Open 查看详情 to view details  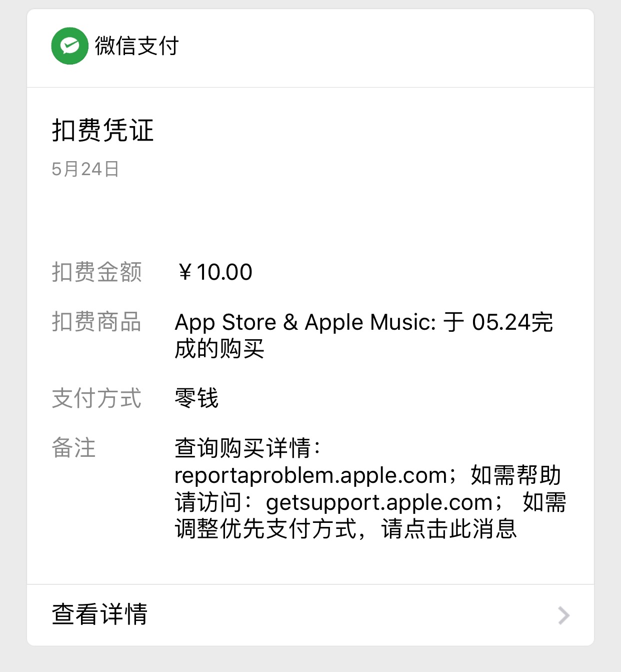[100, 614]
